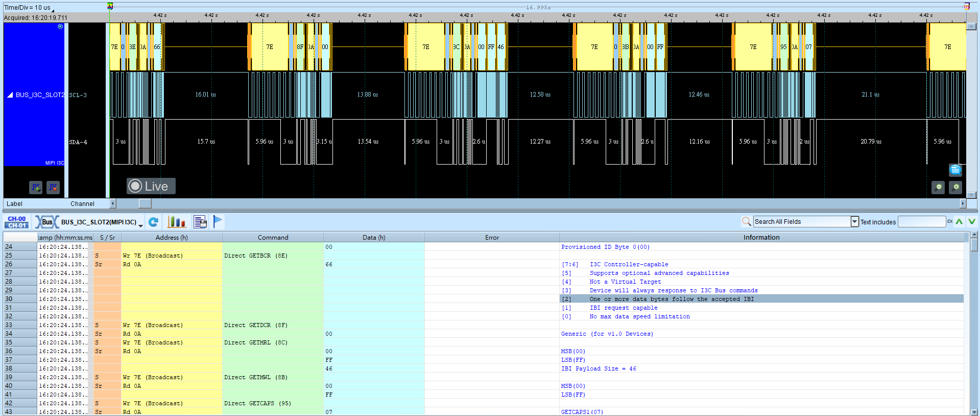This screenshot has width=980, height=416.
Task: Jump to the next search match
Action: [x=971, y=221]
